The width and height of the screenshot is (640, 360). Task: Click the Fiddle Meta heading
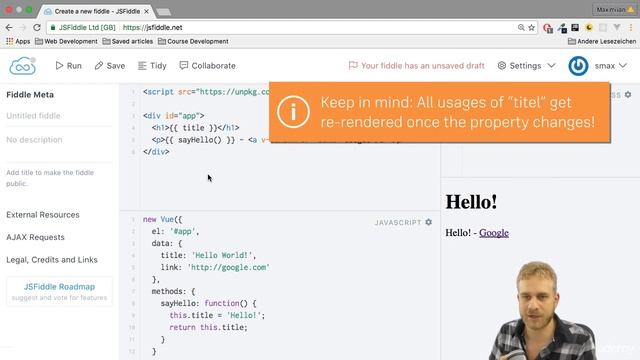(30, 95)
